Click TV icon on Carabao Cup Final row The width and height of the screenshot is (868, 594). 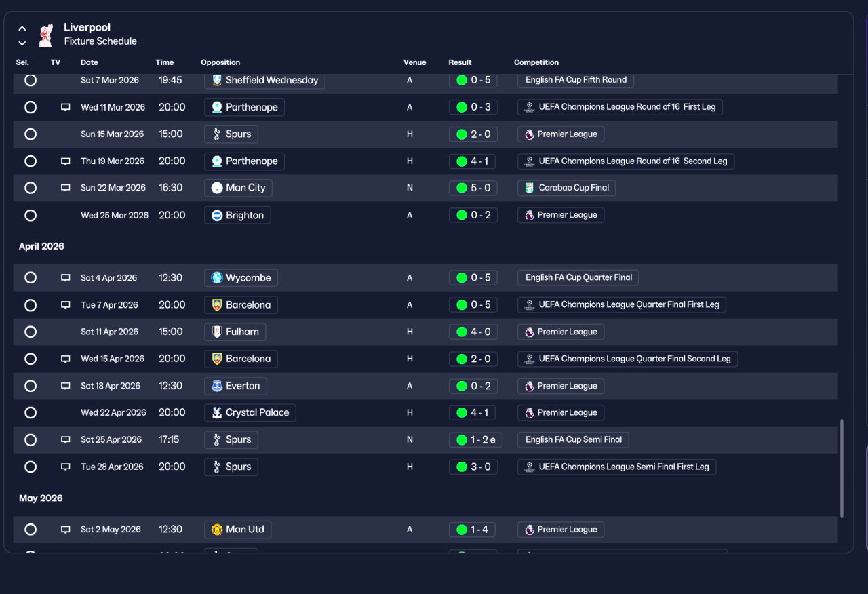tap(66, 188)
